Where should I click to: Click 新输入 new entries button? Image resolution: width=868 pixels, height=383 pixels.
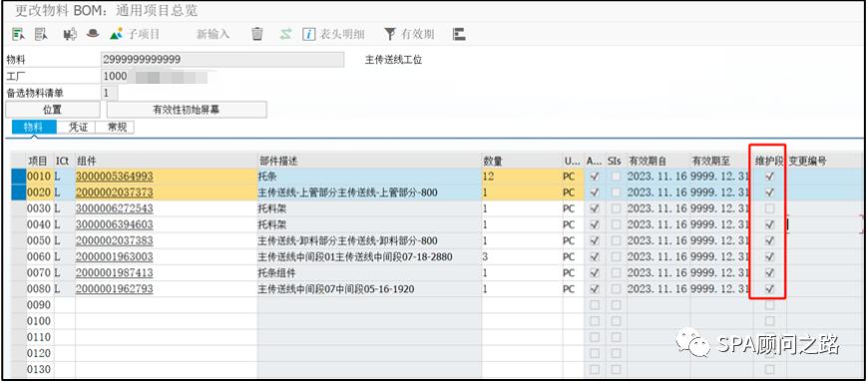click(x=213, y=34)
